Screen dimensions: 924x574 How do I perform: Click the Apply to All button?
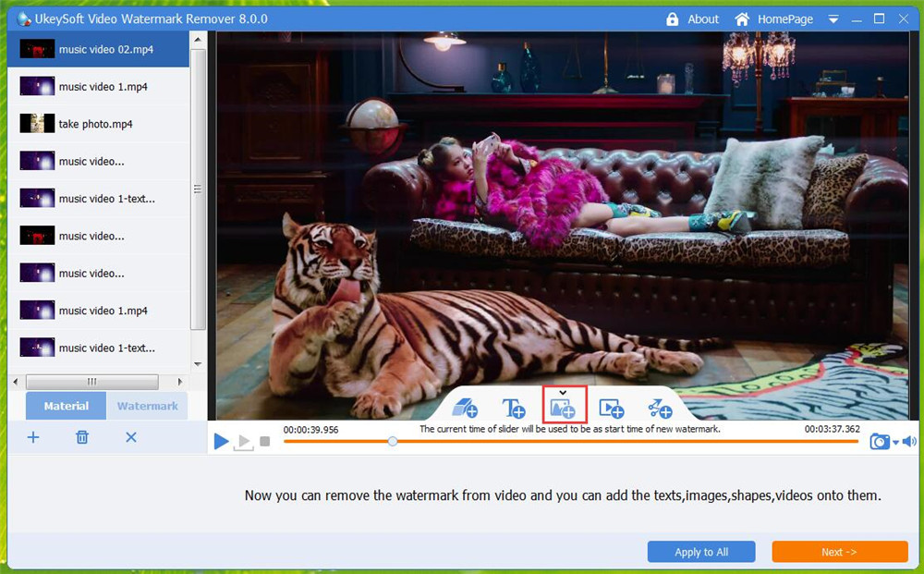click(x=701, y=551)
